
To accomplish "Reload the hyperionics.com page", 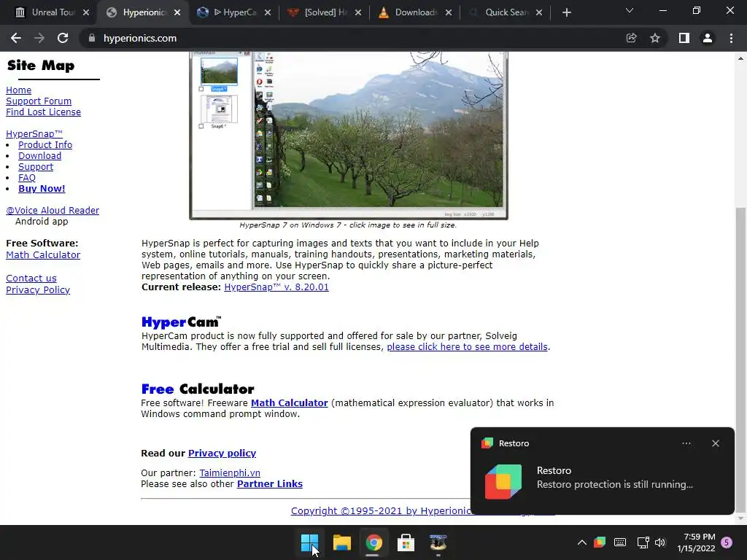I will (x=63, y=38).
